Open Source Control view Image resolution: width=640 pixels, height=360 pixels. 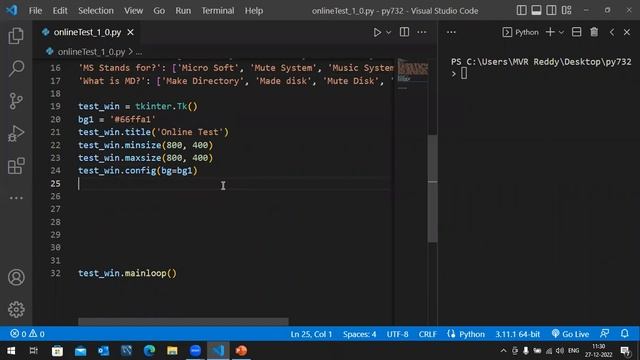click(16, 101)
